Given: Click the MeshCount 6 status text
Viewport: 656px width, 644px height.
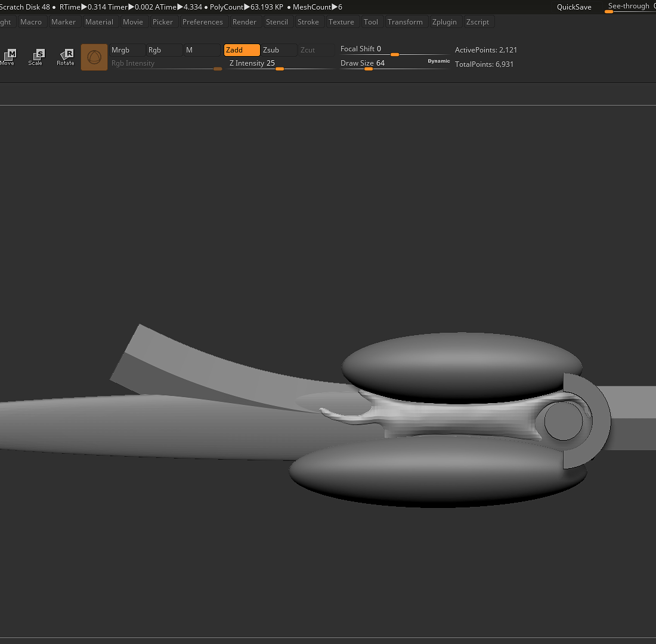Looking at the screenshot, I should [x=317, y=7].
